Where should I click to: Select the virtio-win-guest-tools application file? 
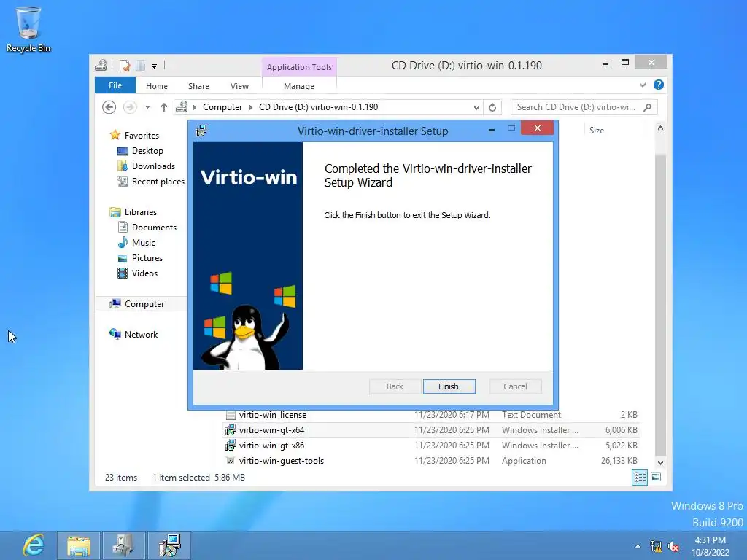coord(431,461)
